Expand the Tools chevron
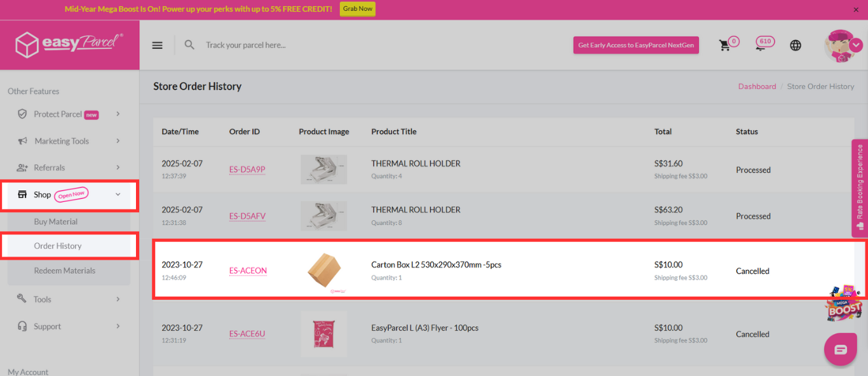This screenshot has width=868, height=376. pos(118,299)
